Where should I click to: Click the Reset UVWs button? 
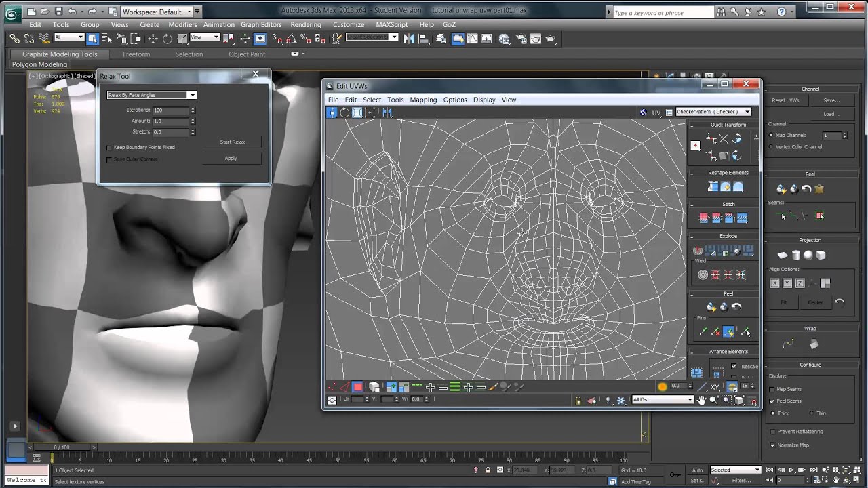pyautogui.click(x=785, y=100)
